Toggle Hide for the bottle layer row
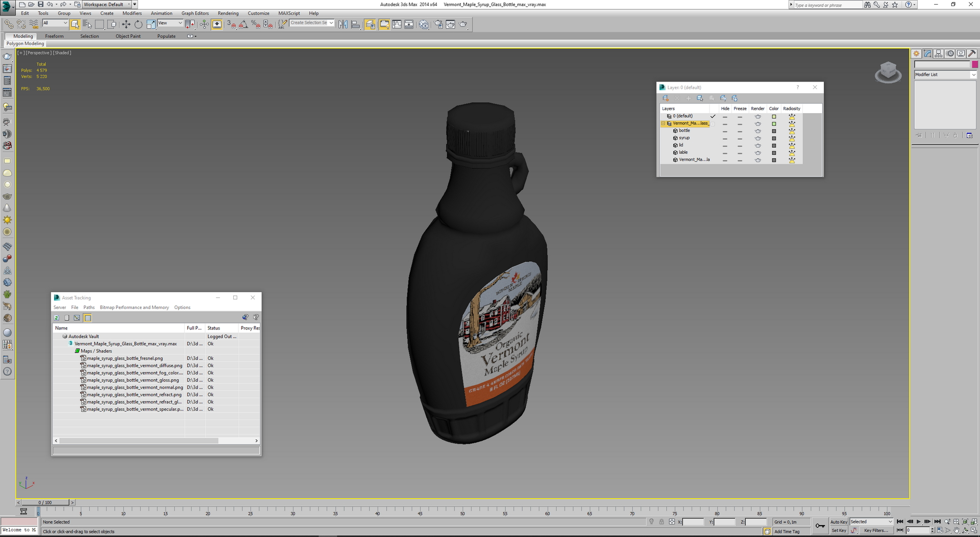This screenshot has width=980, height=537. [725, 131]
